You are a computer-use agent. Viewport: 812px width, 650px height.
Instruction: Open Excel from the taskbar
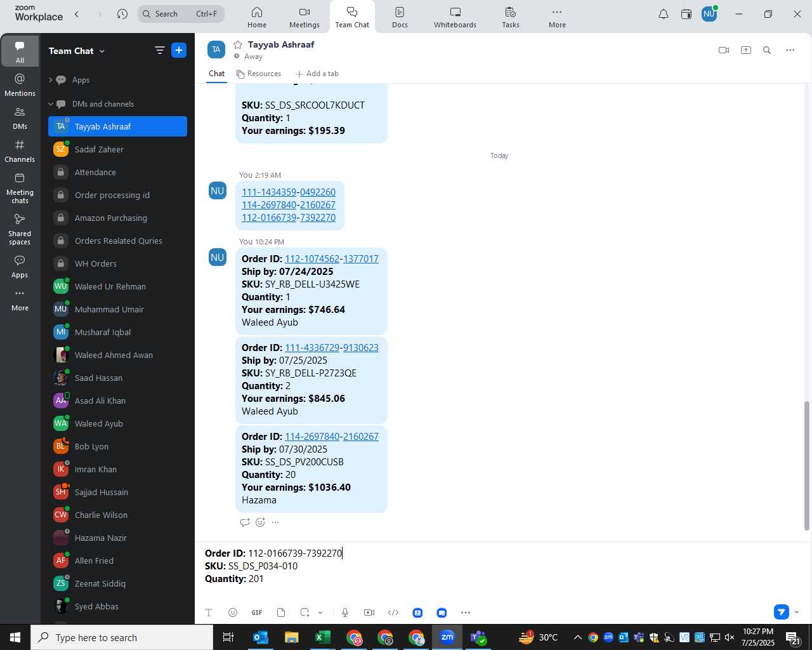[x=322, y=637]
